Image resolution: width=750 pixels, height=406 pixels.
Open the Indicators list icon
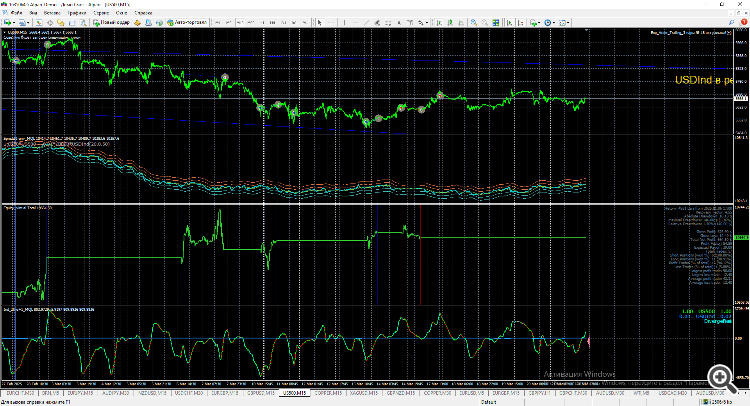(x=533, y=22)
